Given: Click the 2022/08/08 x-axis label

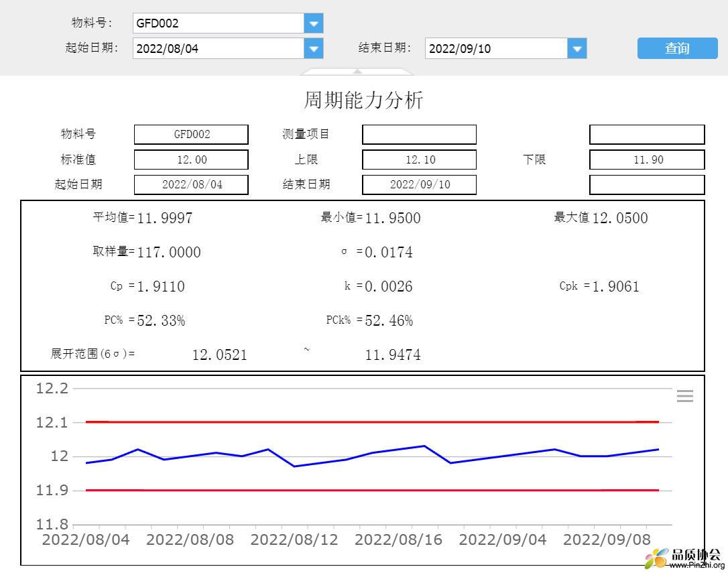Looking at the screenshot, I should [x=190, y=539].
